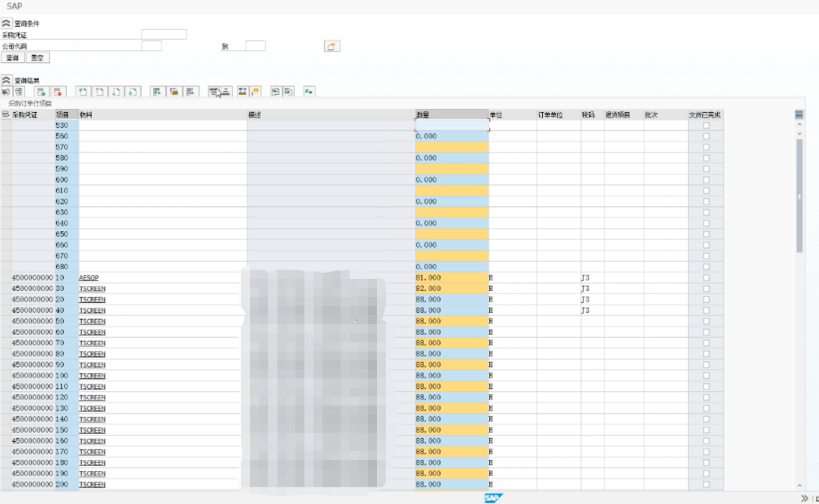Click the 置空 button
This screenshot has width=819, height=504.
[38, 58]
